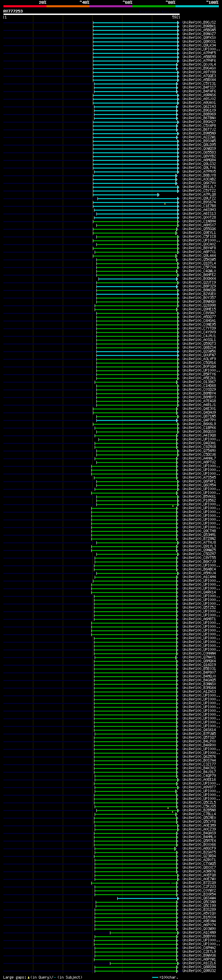222x980 pixels.
Task: Click the red ~20% identity legend segment
Action: 25,6
